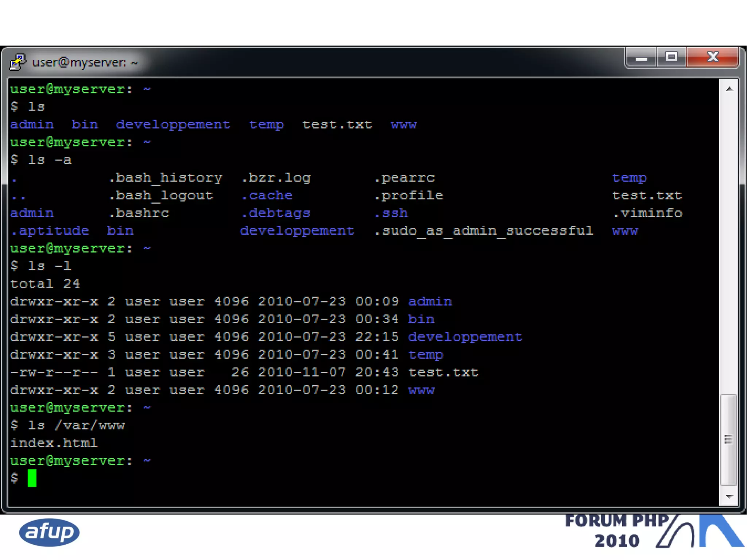The image size is (747, 560).
Task: Click the PuTTY icon in title bar
Action: tap(18, 62)
